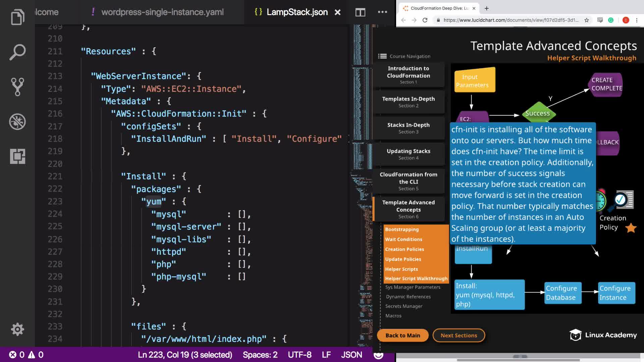Click the Back to Main button
Screen dimensions: 644x362
pos(402,336)
